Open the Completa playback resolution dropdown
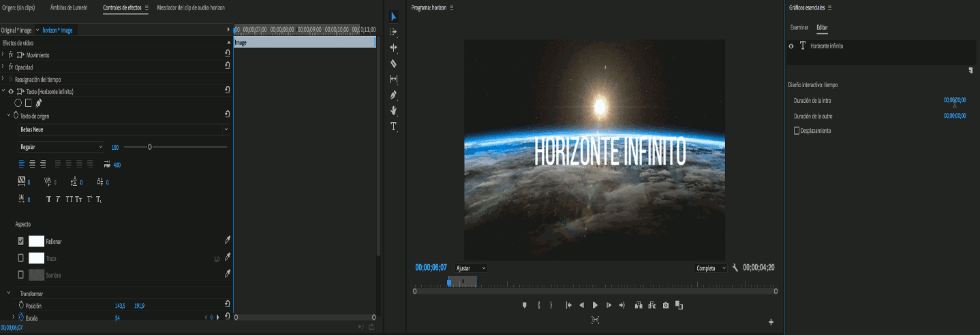The width and height of the screenshot is (980, 335). [711, 268]
